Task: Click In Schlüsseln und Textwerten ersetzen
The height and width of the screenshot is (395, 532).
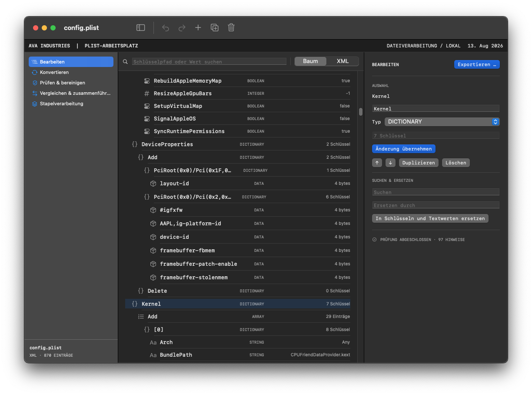Action: [430, 218]
